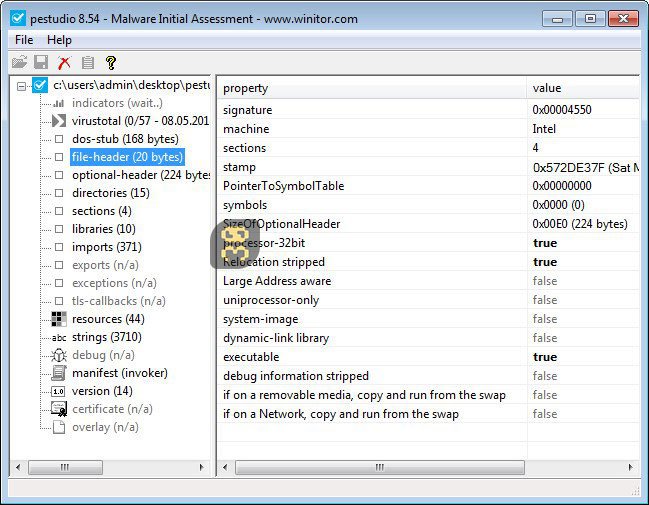This screenshot has width=649, height=505.
Task: Click the tree pane horizontal scrollbar thumb
Action: (x=65, y=467)
